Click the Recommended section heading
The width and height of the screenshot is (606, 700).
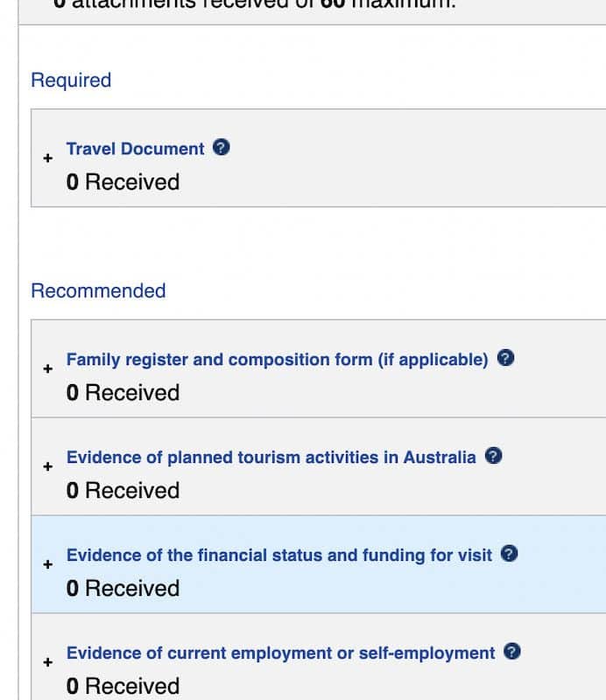coord(98,290)
